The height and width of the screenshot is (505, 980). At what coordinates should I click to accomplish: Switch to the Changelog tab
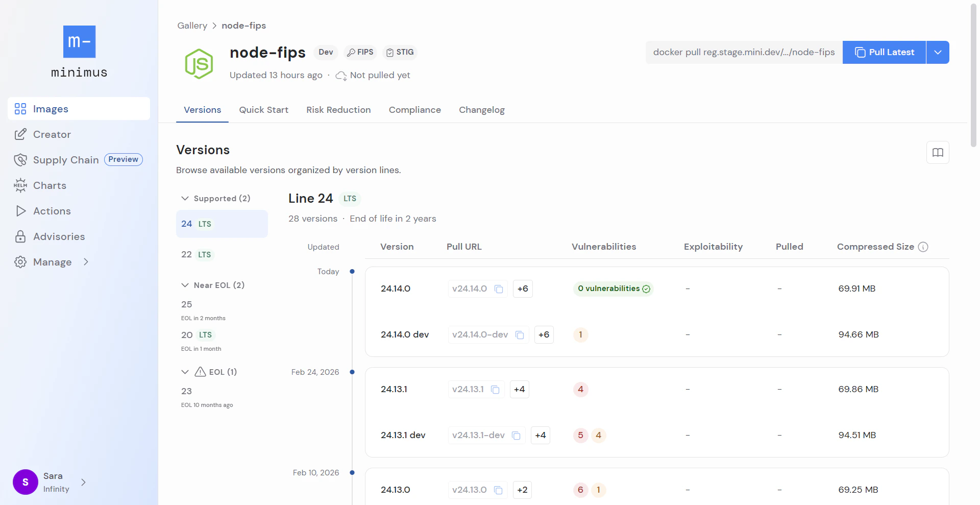click(481, 110)
